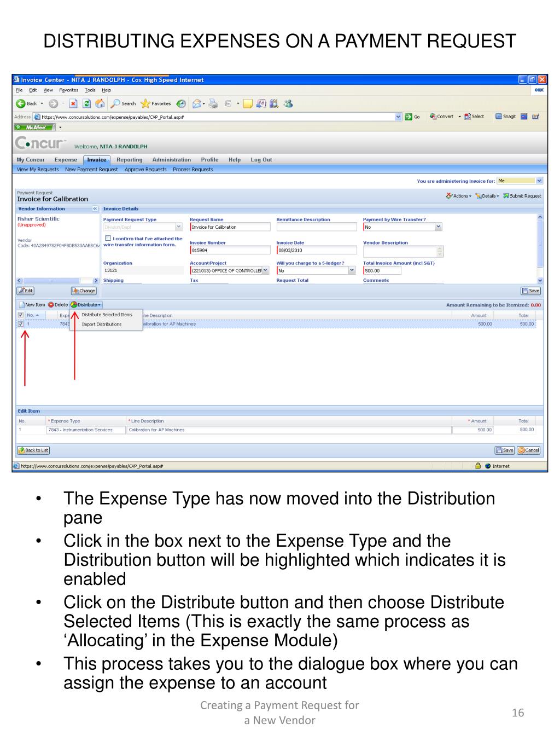Click the Remittance Description field
This screenshot has height=747, width=560.
(317, 227)
